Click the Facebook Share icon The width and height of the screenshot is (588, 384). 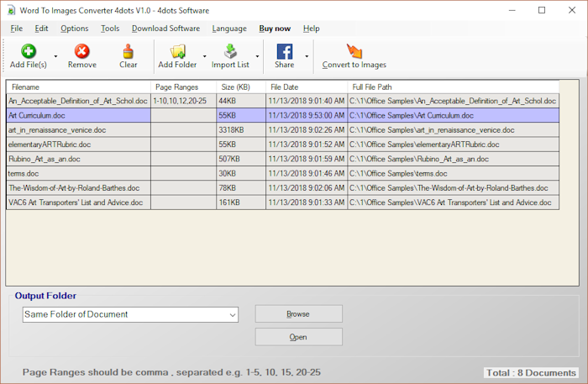coord(284,51)
